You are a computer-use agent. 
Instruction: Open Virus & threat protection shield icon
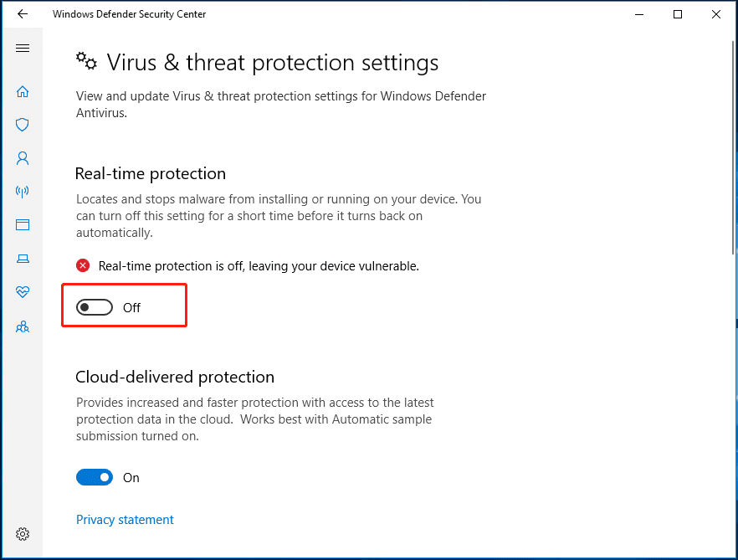click(23, 125)
